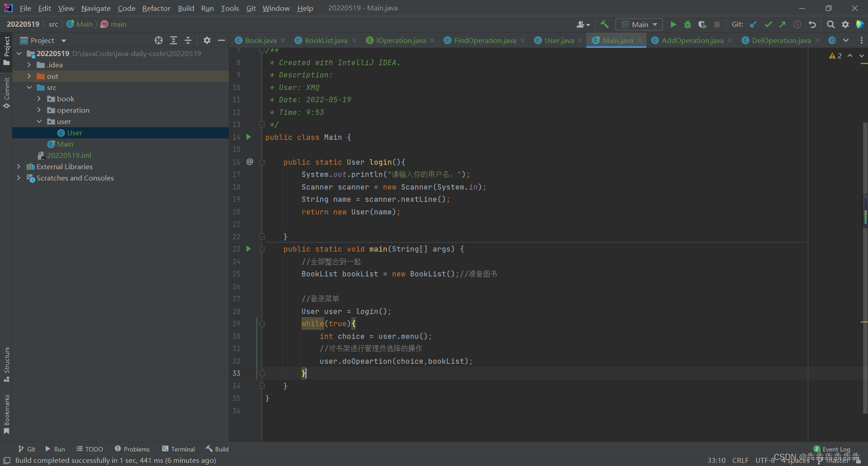Collapse the src folder
This screenshot has height=466, width=868.
29,87
